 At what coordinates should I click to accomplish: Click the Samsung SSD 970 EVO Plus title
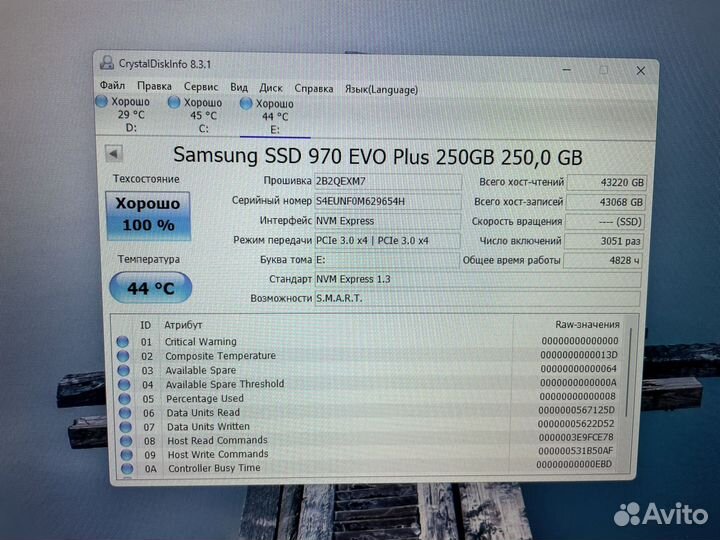[377, 157]
